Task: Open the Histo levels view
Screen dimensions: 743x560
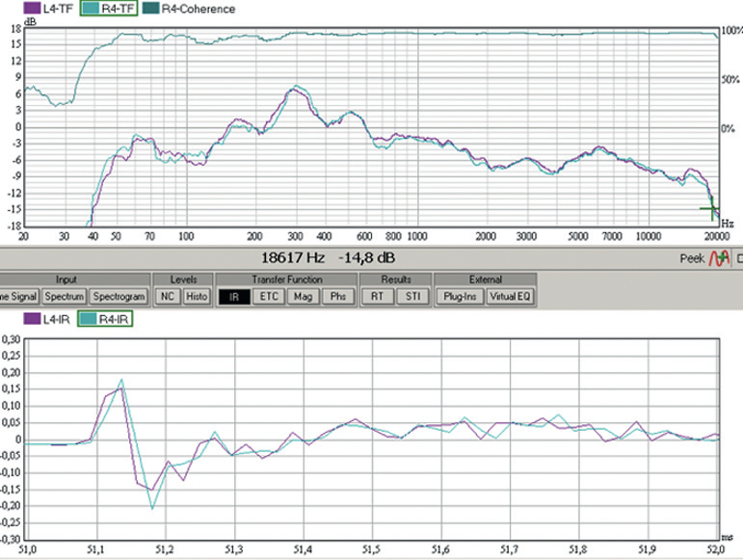Action: (x=197, y=297)
